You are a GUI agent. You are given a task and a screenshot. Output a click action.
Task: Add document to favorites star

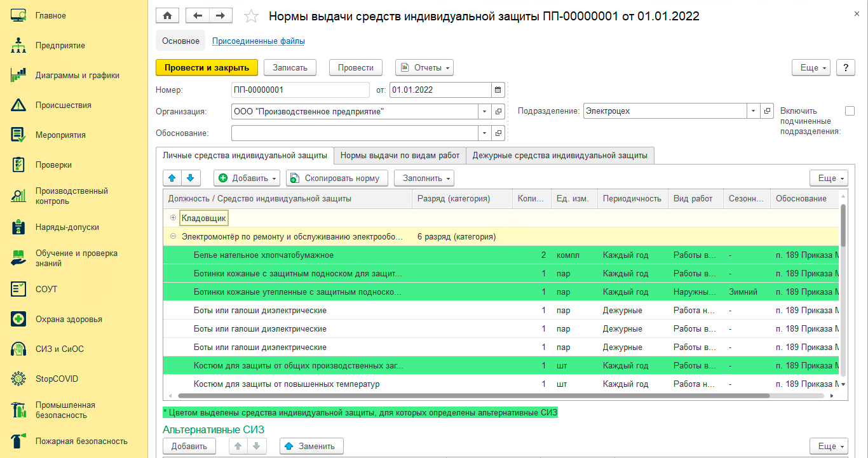coord(252,16)
